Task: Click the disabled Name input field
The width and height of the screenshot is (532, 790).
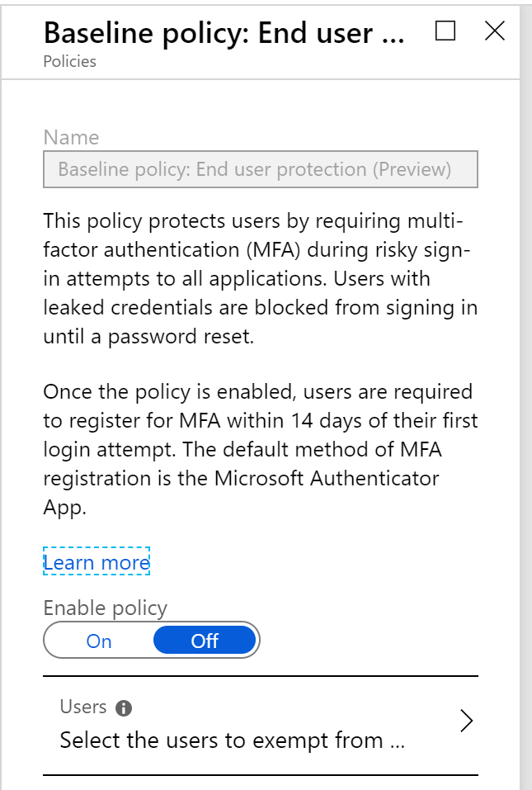Action: pos(260,168)
